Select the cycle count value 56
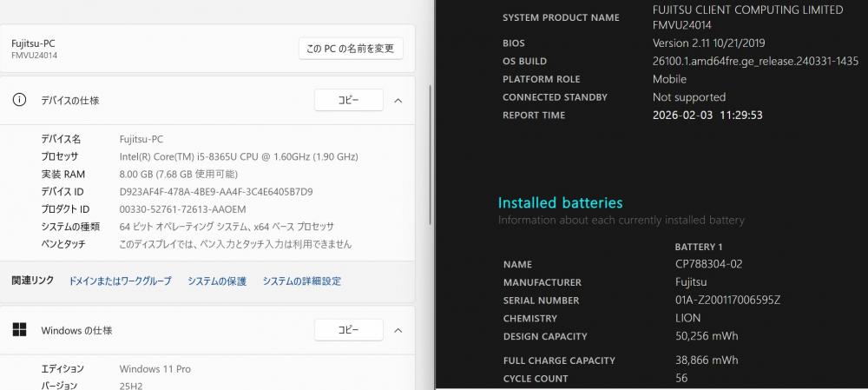The image size is (868, 390). point(681,379)
